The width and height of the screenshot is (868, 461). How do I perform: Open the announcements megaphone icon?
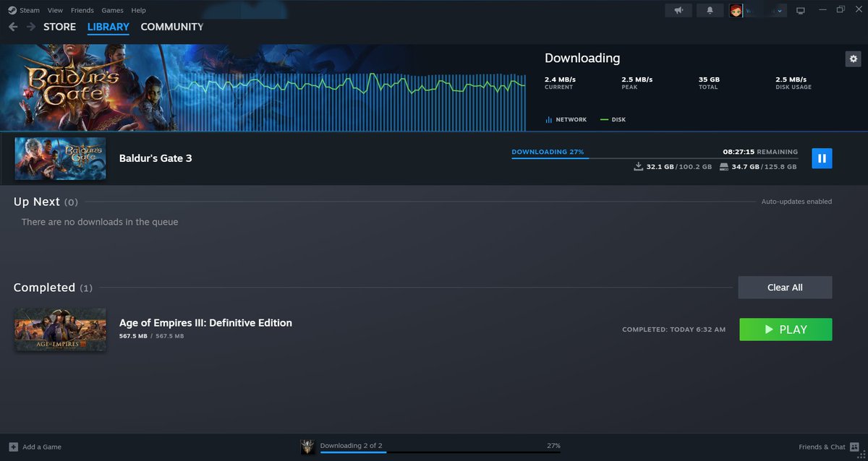pyautogui.click(x=678, y=10)
